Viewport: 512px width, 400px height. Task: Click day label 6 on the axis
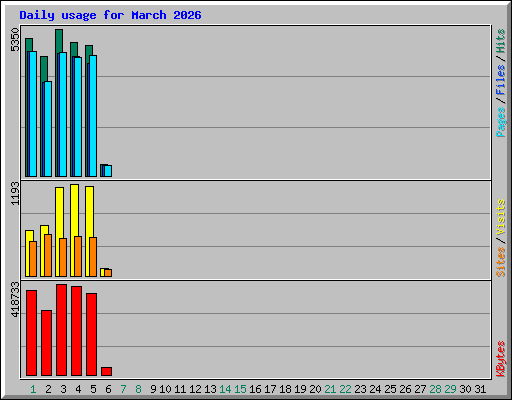coord(108,389)
